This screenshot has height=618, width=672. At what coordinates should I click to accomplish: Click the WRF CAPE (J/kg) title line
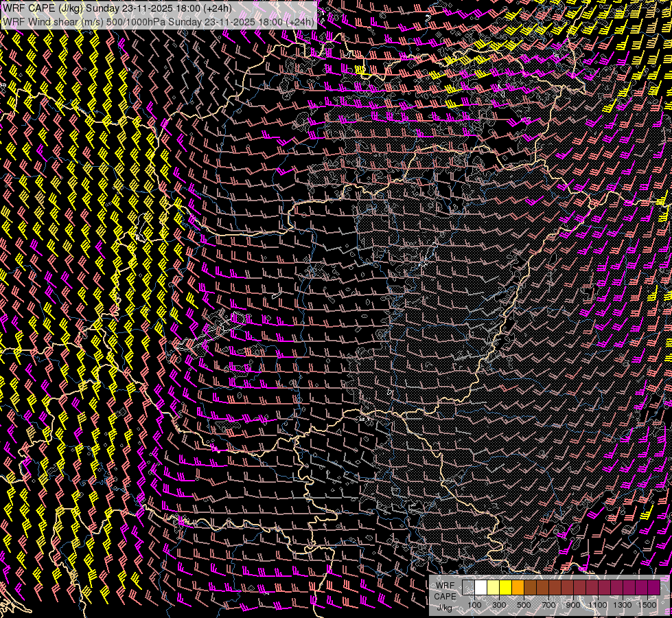point(117,8)
